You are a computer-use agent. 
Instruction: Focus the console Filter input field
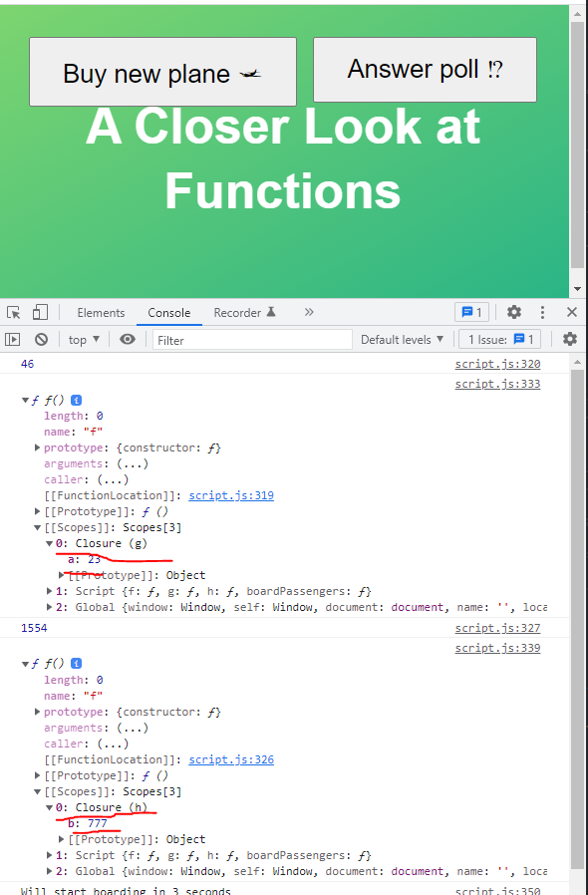click(x=252, y=340)
